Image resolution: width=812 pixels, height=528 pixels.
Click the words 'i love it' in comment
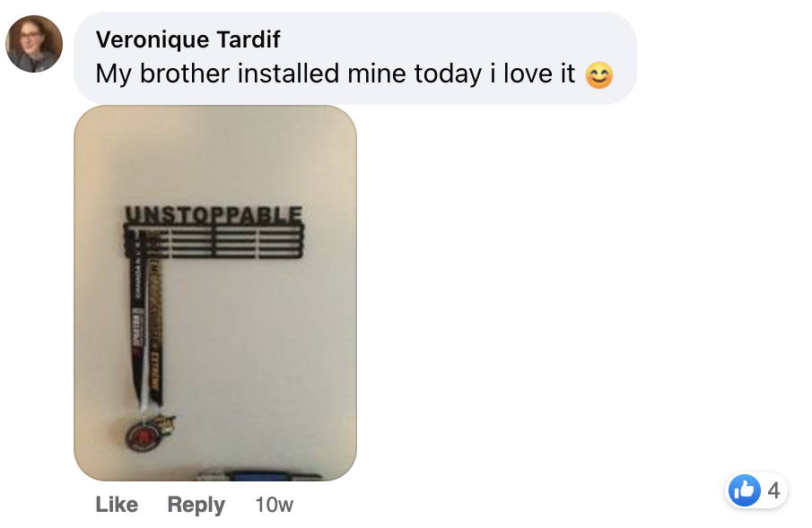point(532,74)
